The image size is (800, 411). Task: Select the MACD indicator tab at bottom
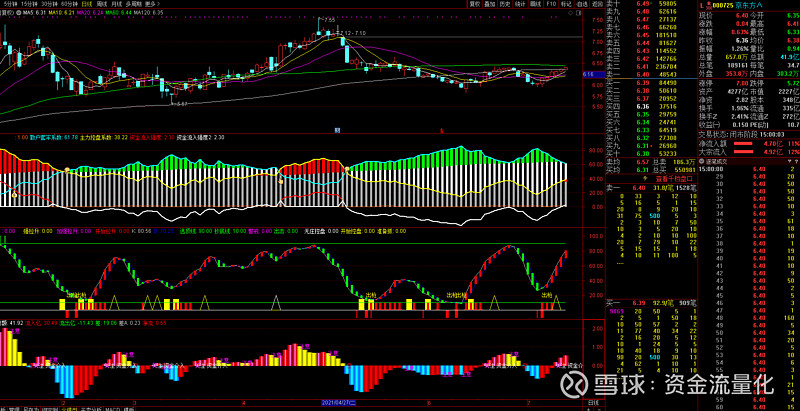[112, 409]
